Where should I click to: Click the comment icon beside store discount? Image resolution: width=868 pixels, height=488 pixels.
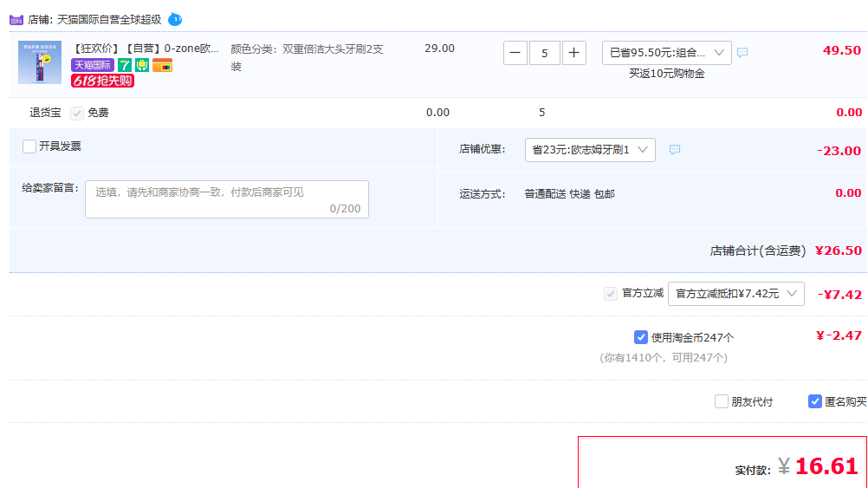tap(674, 150)
